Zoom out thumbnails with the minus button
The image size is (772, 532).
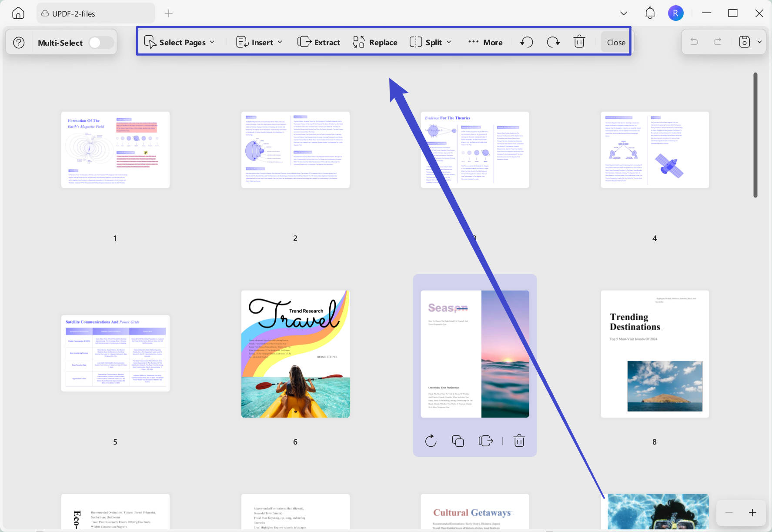[729, 513]
